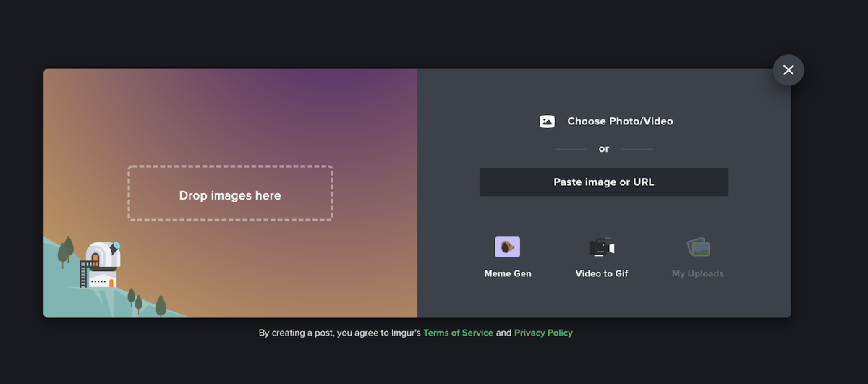Open the Privacy Policy link

543,333
